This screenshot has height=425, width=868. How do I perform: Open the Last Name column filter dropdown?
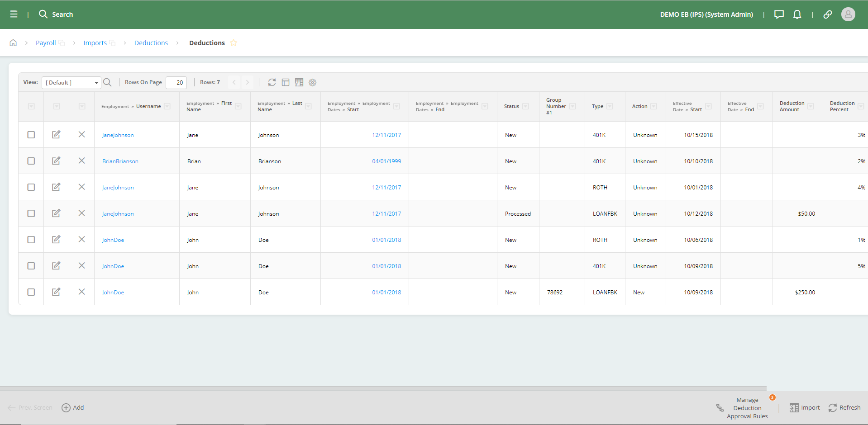308,106
